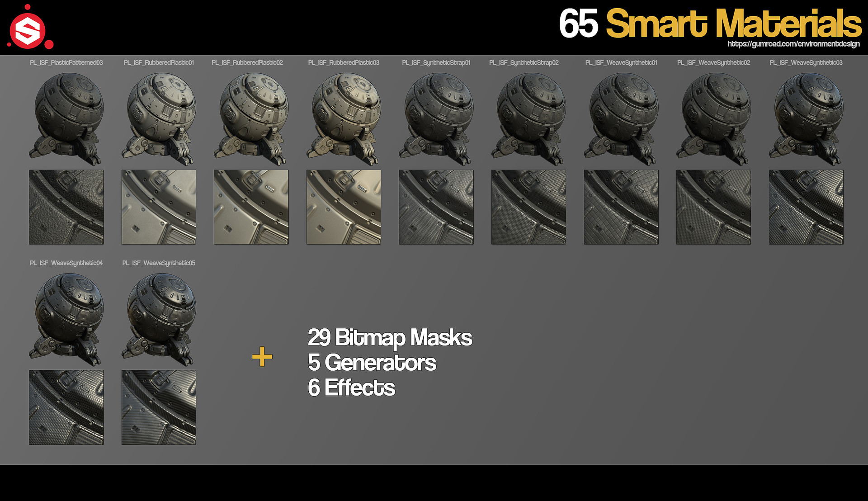This screenshot has height=501, width=868.
Task: Select the PL_ISF_WeaveSynthetic04 sphere preview
Action: pyautogui.click(x=66, y=319)
